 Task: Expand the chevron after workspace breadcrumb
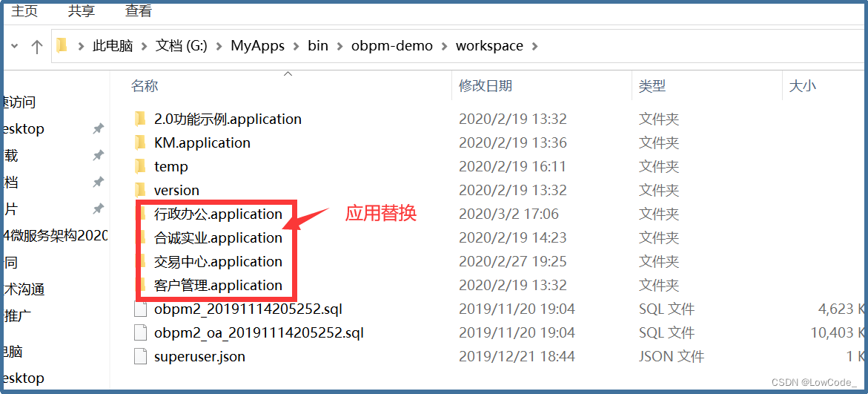tap(534, 46)
